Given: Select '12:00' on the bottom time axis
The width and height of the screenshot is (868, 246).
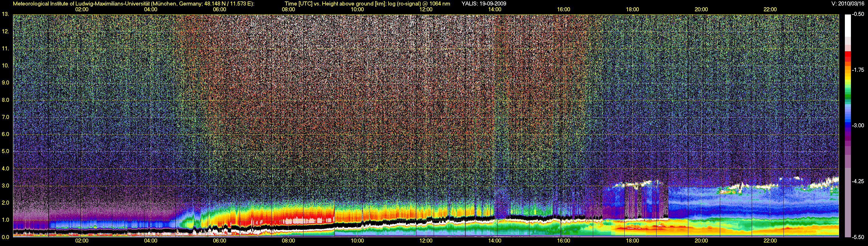Looking at the screenshot, I should pyautogui.click(x=426, y=241).
